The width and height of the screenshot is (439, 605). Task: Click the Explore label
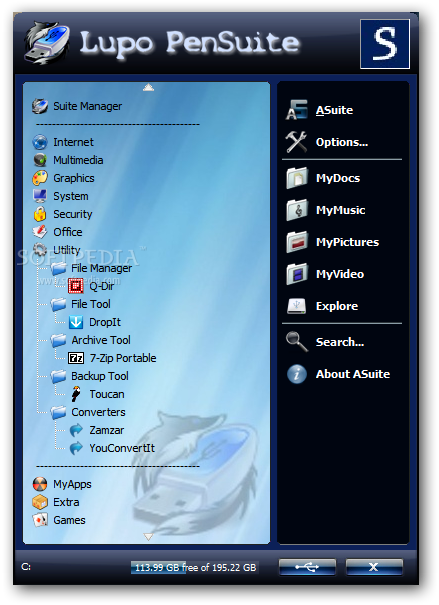coord(337,306)
